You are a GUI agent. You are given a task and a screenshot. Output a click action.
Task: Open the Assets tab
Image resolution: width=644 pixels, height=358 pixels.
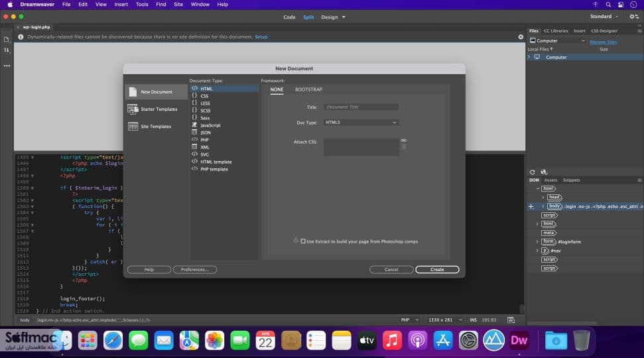[550, 180]
